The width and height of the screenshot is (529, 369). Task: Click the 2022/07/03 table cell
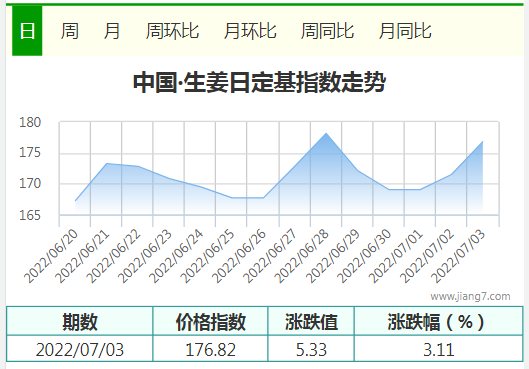(x=80, y=349)
